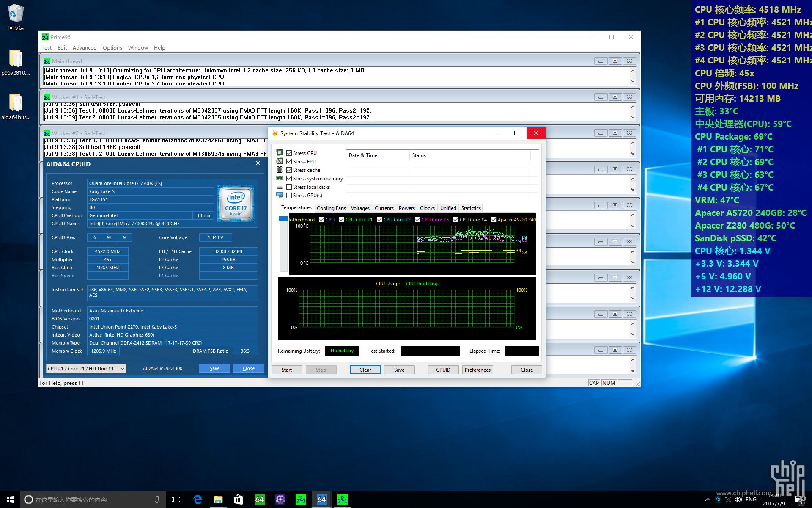Click the percent icon beside Stress FPU
Screen dimensions: 812x508
tap(280, 161)
